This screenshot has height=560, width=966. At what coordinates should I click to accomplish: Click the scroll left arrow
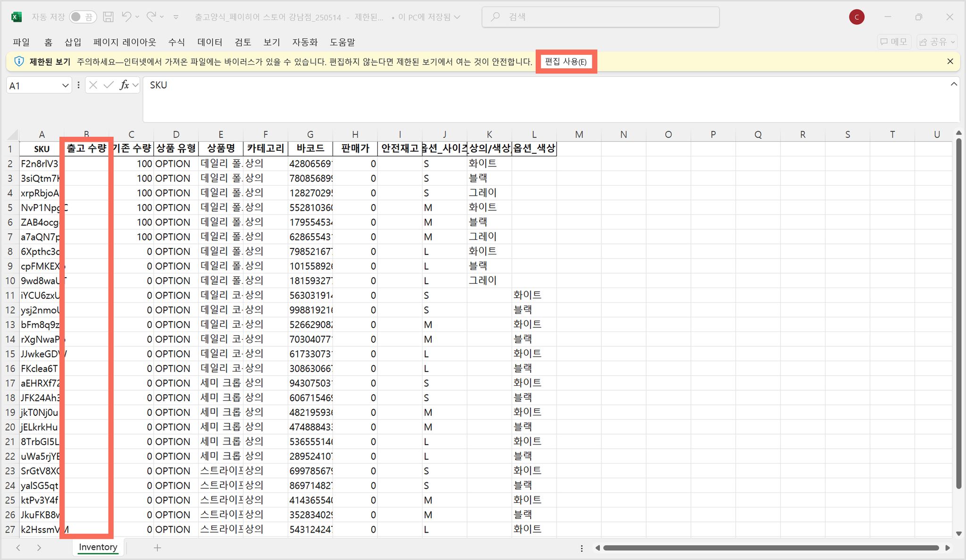pyautogui.click(x=597, y=548)
